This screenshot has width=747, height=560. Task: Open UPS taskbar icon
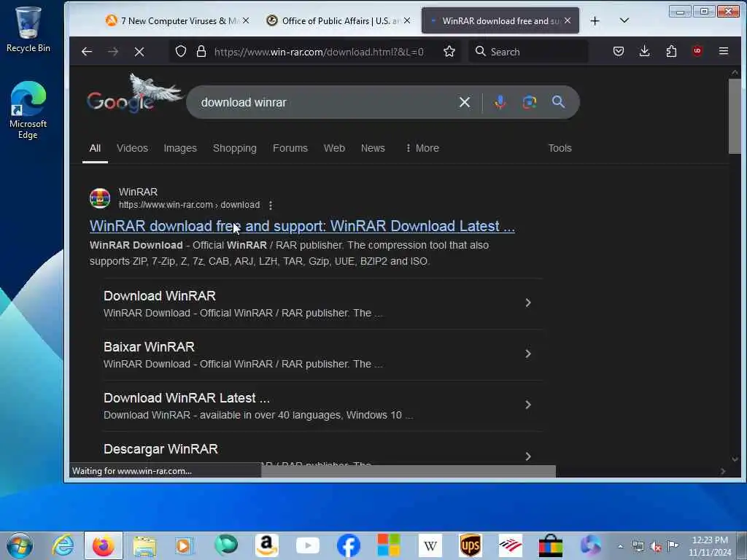point(471,545)
